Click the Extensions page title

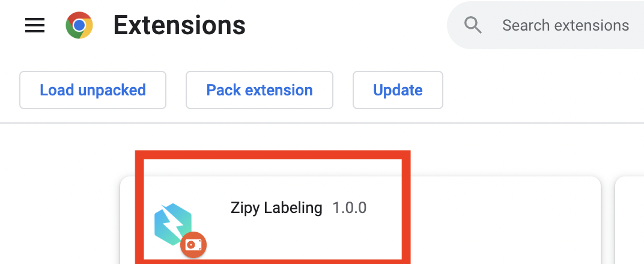pyautogui.click(x=179, y=25)
